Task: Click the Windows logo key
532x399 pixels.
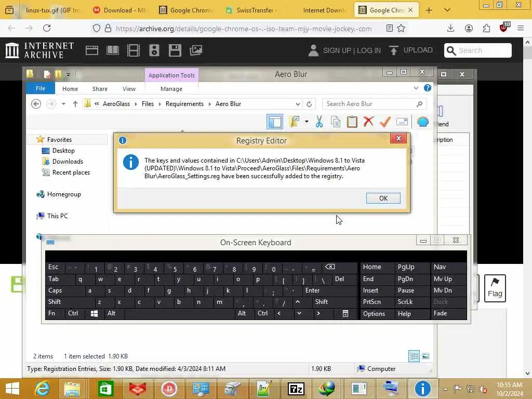Action: pos(95,313)
